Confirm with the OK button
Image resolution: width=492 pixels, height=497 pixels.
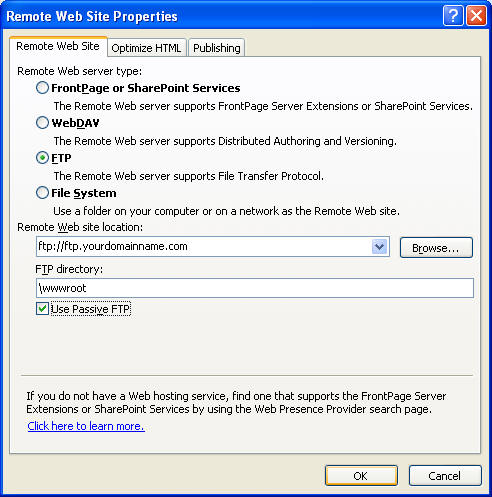click(361, 476)
